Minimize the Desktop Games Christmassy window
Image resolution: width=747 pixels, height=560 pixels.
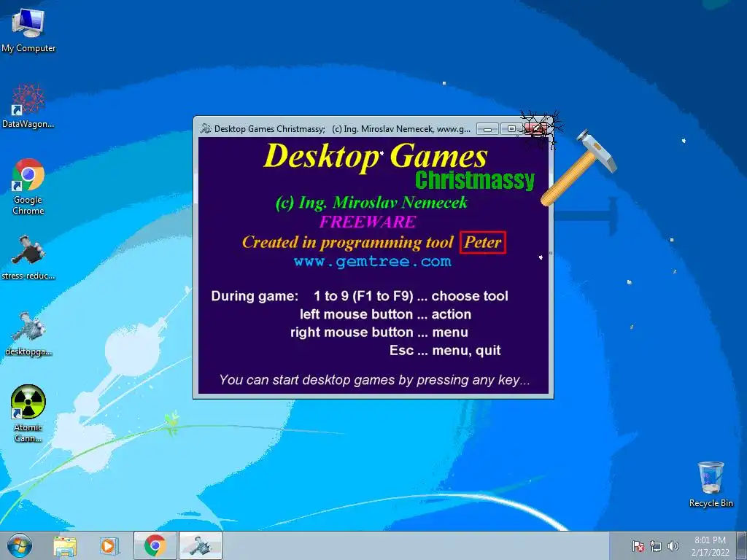pyautogui.click(x=487, y=129)
